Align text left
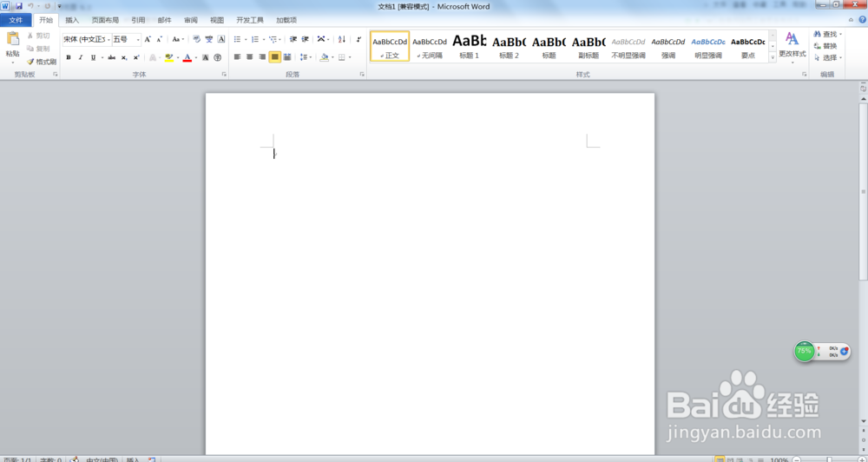This screenshot has height=462, width=868. pos(238,57)
